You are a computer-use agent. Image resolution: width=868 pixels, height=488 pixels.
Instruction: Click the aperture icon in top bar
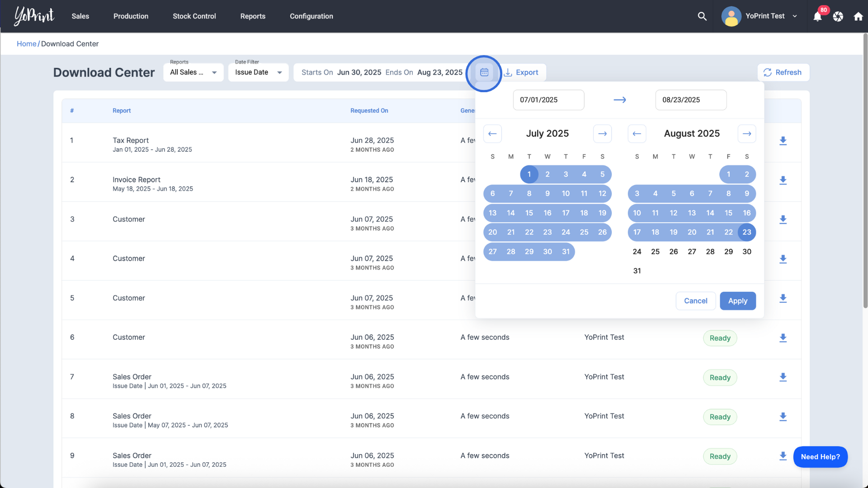838,17
